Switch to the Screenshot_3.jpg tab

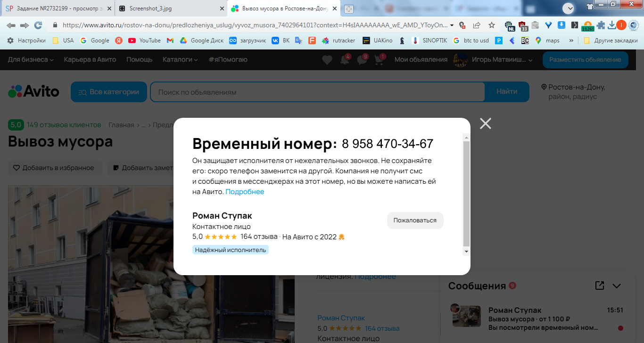(x=171, y=8)
